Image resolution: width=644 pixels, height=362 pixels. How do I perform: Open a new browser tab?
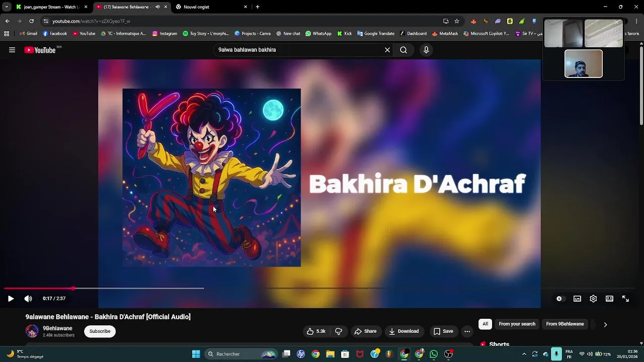tap(258, 7)
